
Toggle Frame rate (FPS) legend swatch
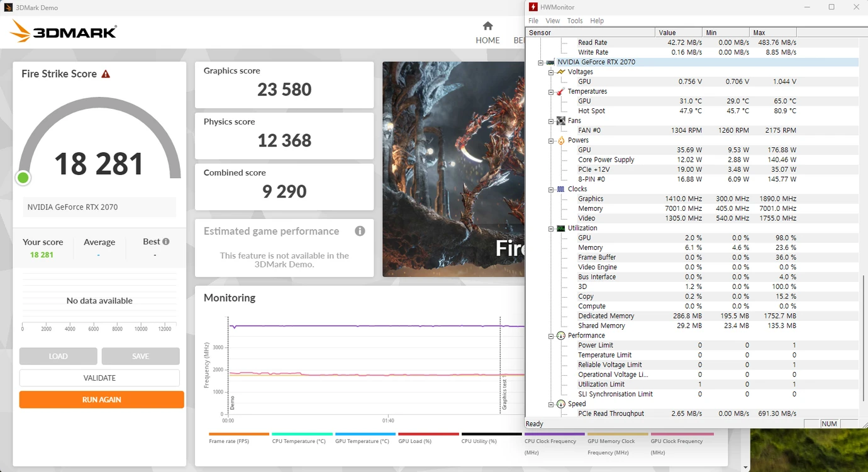pos(239,434)
